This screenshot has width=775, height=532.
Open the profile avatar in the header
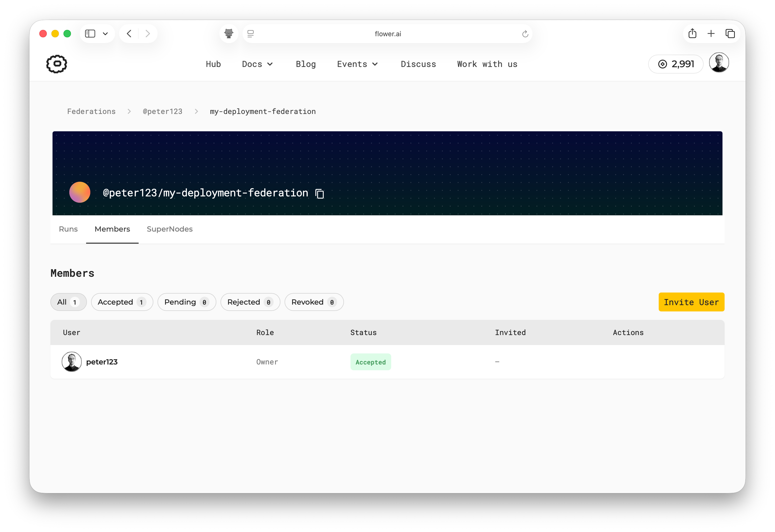719,63
